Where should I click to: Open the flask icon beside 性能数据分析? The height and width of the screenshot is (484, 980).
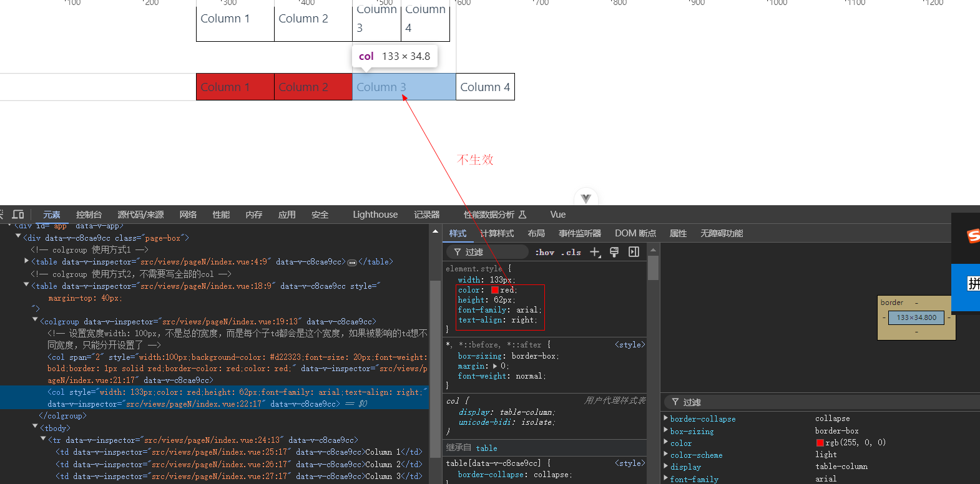click(x=522, y=215)
